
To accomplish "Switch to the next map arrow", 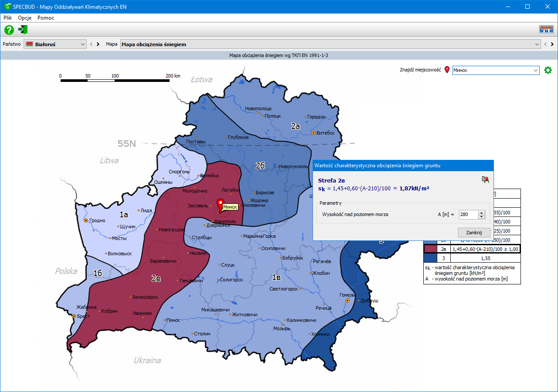I will click(x=552, y=44).
